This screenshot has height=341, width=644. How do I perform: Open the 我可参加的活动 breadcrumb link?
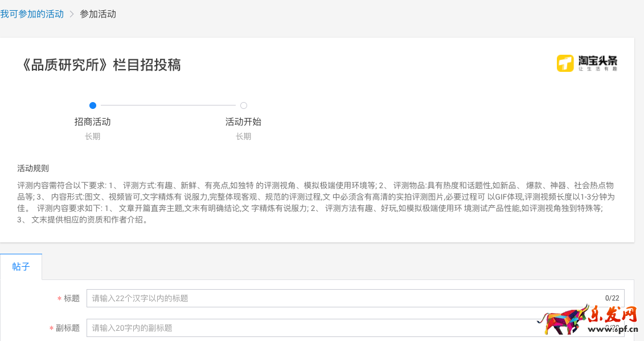click(32, 14)
